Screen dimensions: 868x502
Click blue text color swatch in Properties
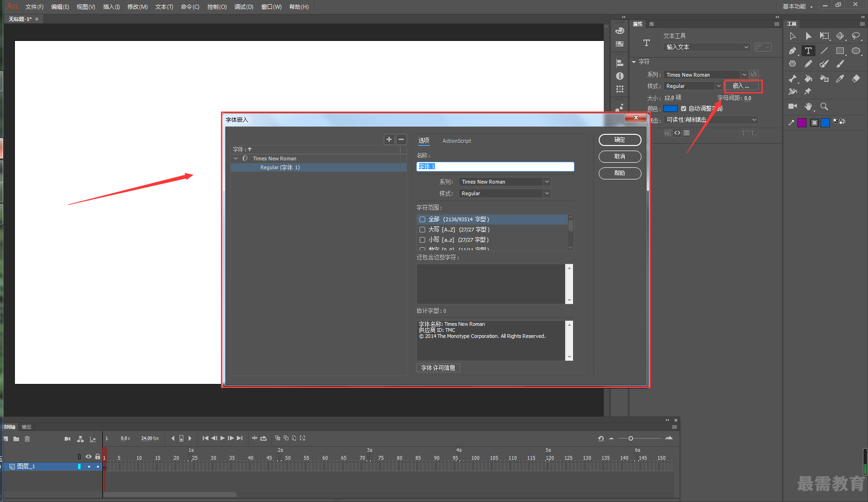pyautogui.click(x=670, y=109)
